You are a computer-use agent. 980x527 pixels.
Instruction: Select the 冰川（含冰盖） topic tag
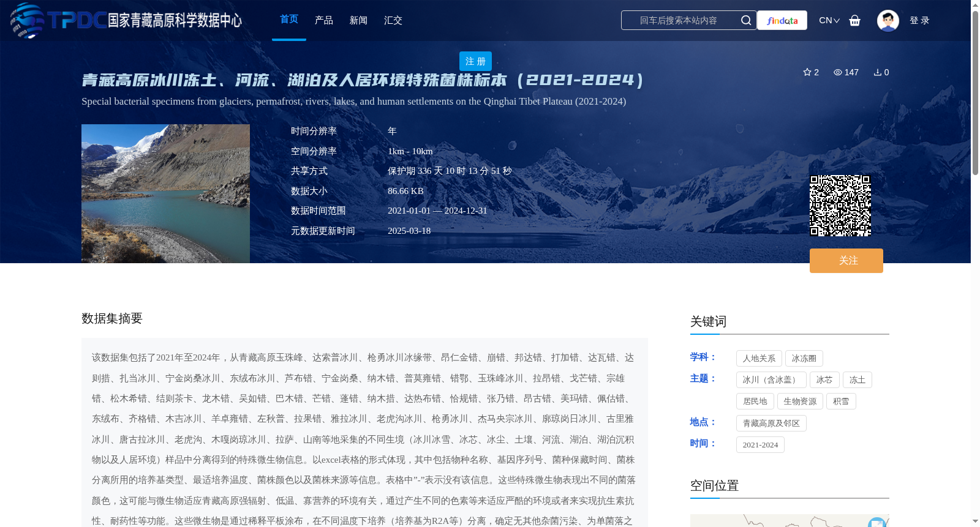pos(771,379)
